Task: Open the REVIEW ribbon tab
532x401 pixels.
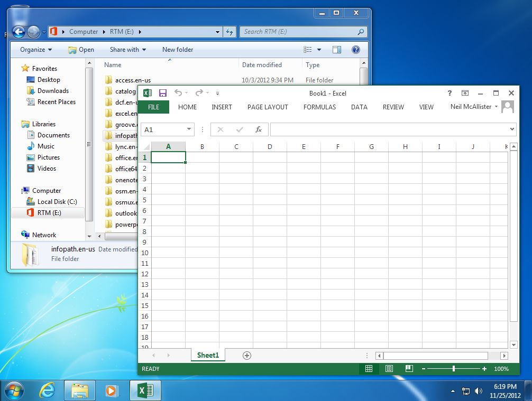Action: (393, 107)
